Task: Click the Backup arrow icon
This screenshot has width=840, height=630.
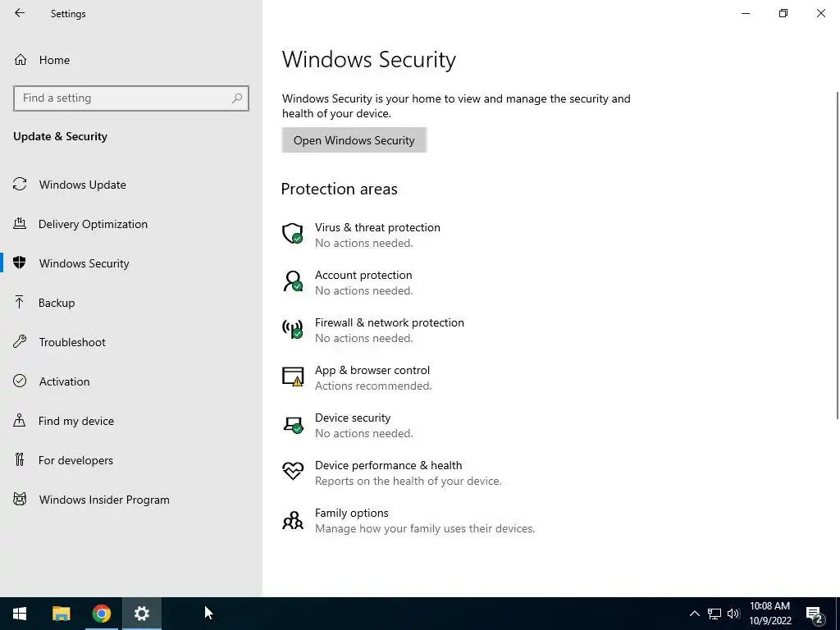Action: coord(20,302)
